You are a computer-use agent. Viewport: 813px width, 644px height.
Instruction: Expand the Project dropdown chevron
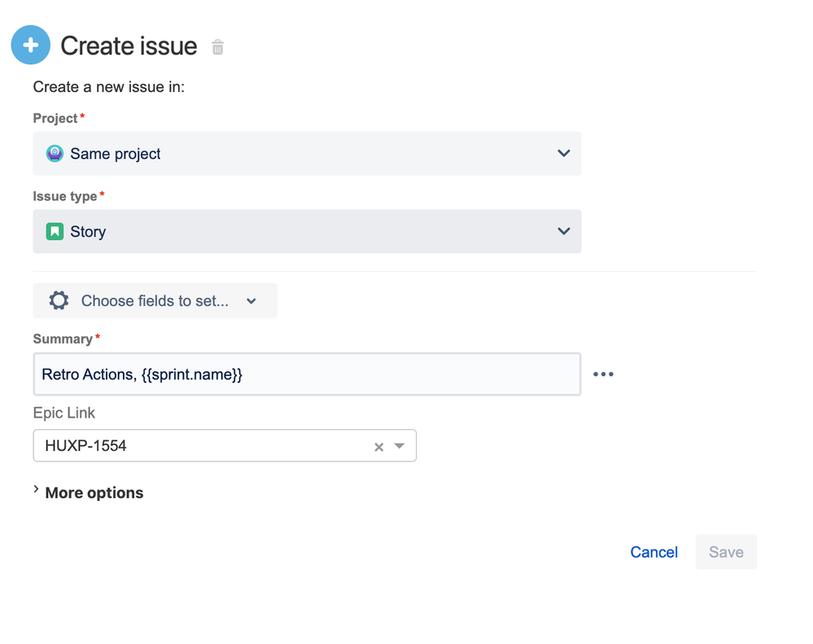(563, 154)
